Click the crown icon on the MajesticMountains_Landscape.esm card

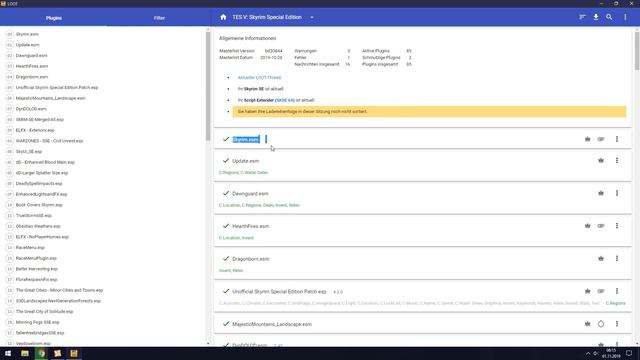[x=587, y=324]
